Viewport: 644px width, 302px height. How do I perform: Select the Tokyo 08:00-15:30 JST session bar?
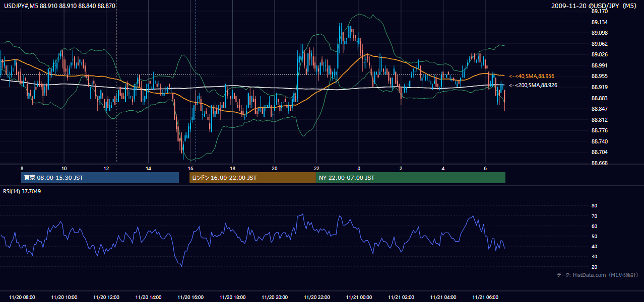100,178
